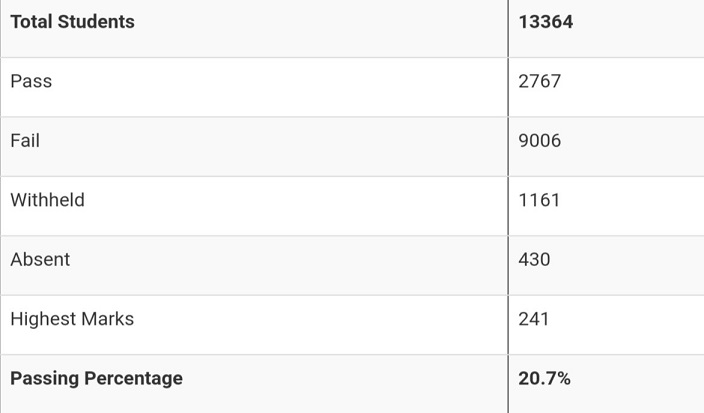The image size is (704, 413).
Task: Click the Highest Marks label
Action: click(72, 319)
